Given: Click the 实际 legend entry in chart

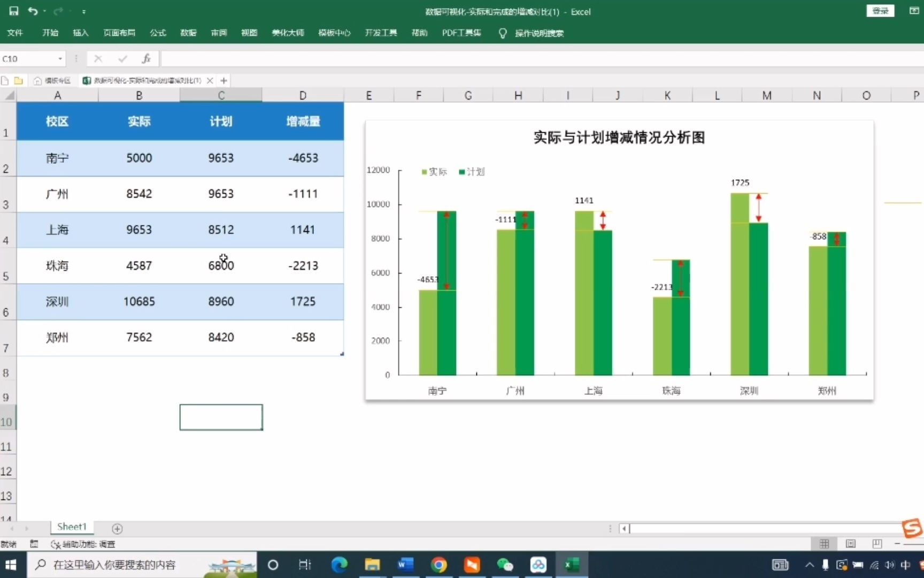Looking at the screenshot, I should pyautogui.click(x=434, y=172).
